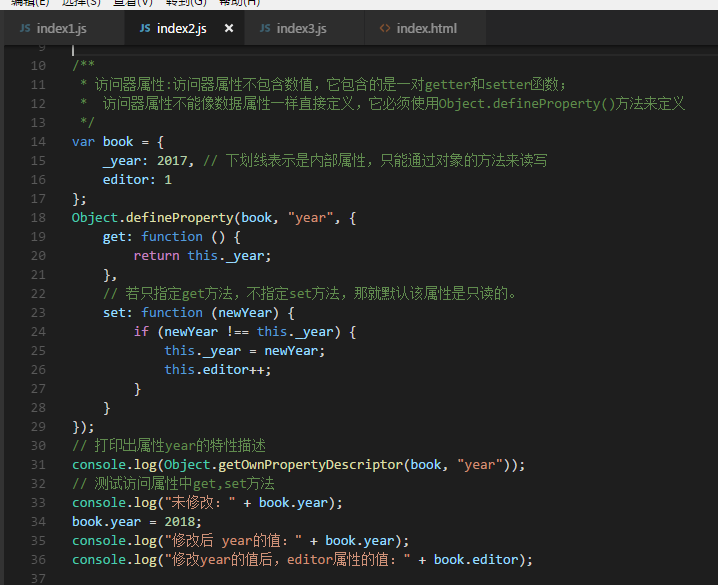Click the JS file icon on index2.js tab
This screenshot has width=718, height=585.
click(x=145, y=28)
